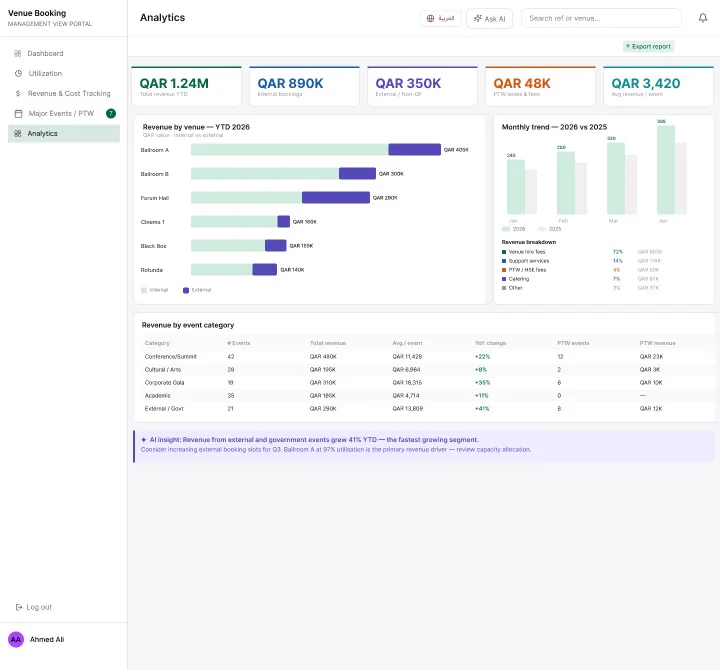720x670 pixels.
Task: Click the QAR 48K PTW fees card
Action: pos(540,86)
